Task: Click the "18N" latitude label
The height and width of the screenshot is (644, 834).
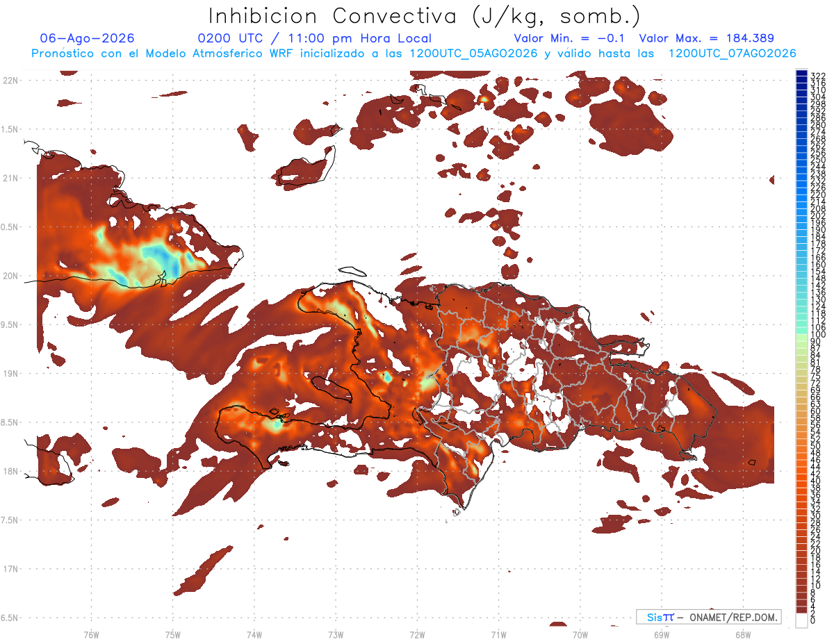Action: click(10, 472)
